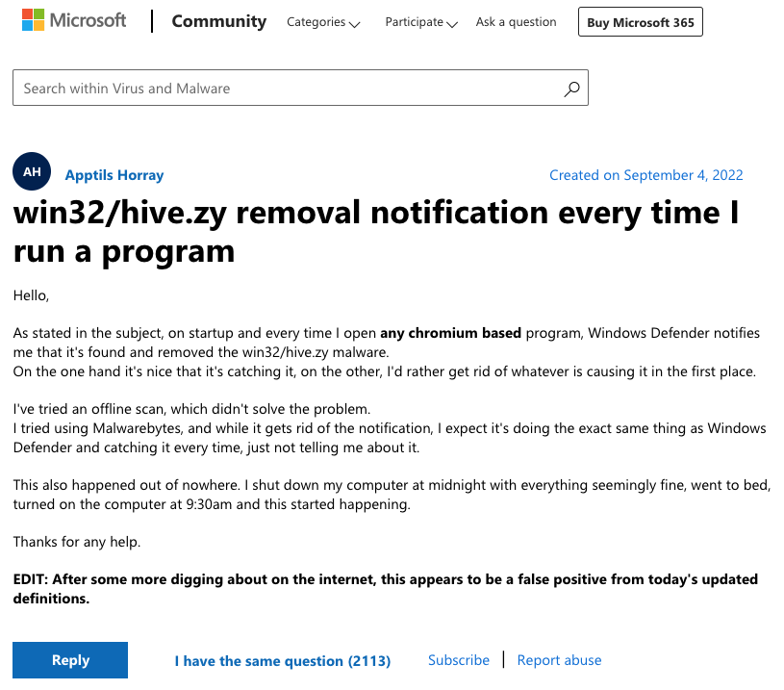Click the "Buy Microsoft 365" button

click(x=640, y=21)
